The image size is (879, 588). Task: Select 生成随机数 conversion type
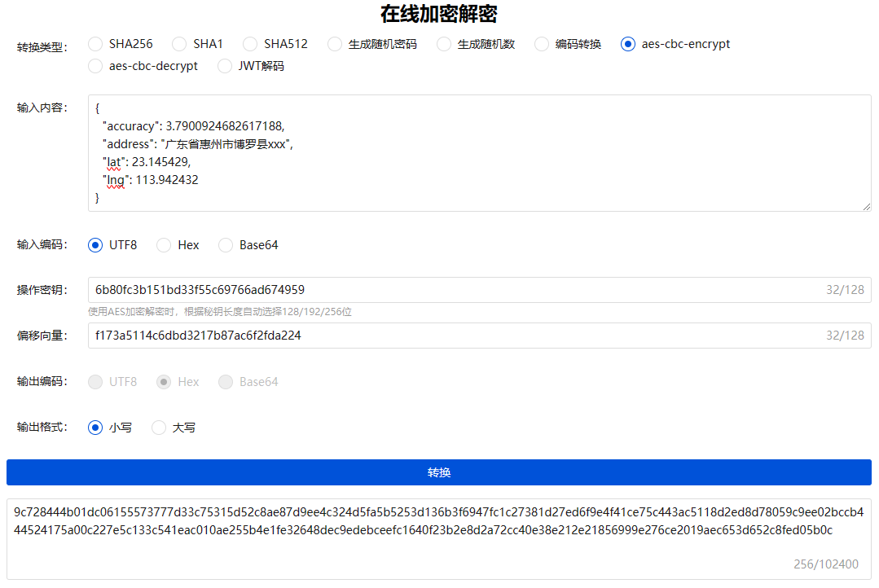click(444, 44)
